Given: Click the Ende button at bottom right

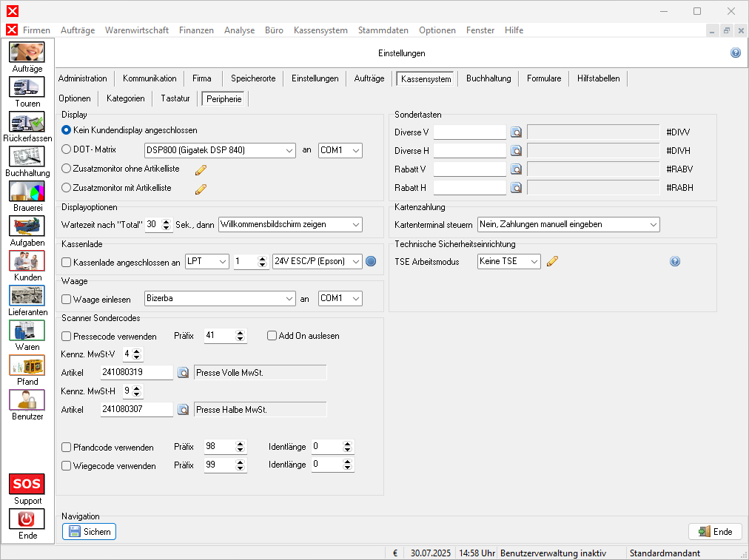Looking at the screenshot, I should [715, 531].
